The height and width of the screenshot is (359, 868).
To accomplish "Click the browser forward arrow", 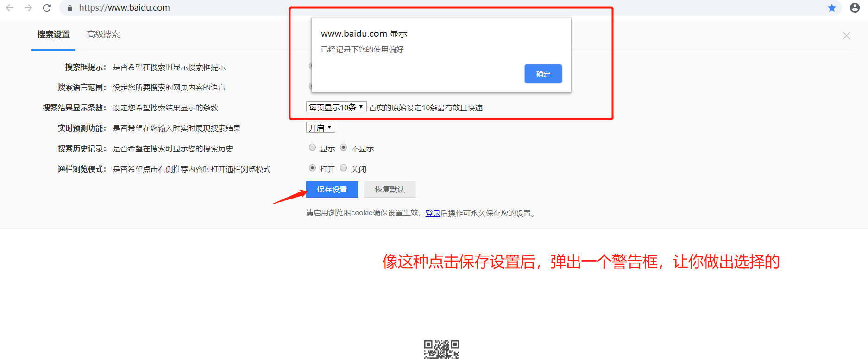I will pyautogui.click(x=28, y=8).
